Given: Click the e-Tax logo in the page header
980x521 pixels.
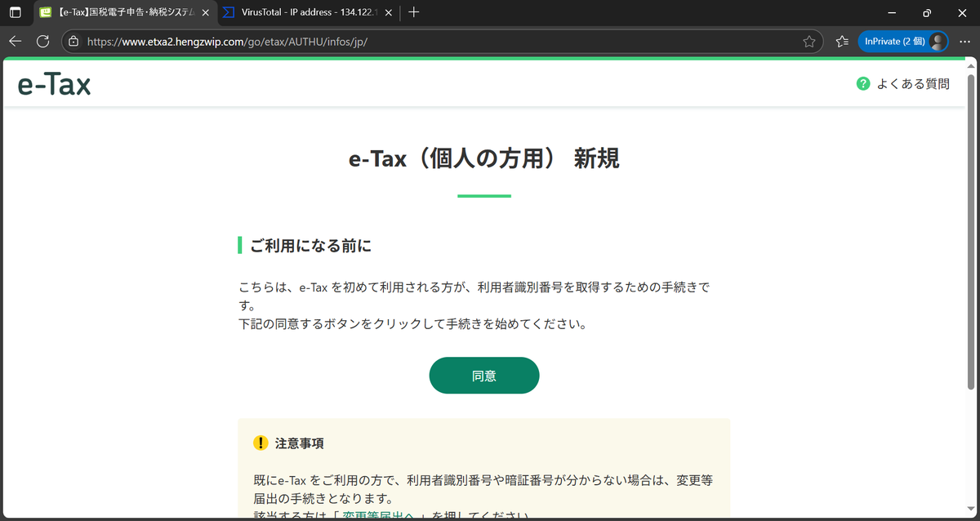Looking at the screenshot, I should point(54,83).
